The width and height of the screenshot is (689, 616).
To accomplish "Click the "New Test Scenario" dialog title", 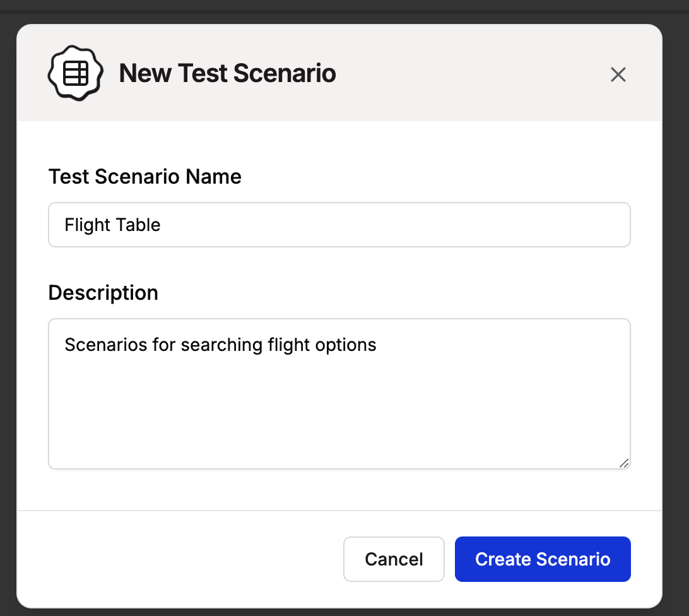I will coord(228,74).
